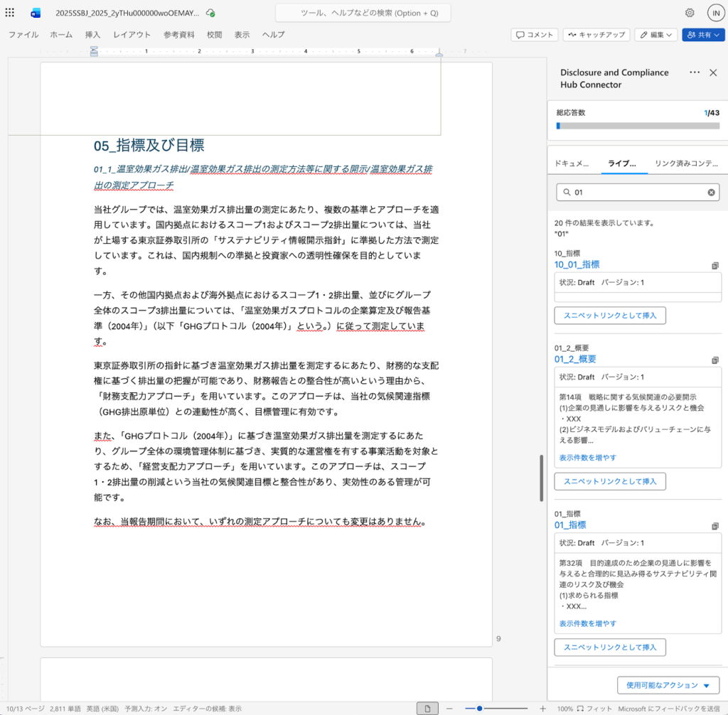Open the 使用可能なアクション dropdown

pos(667,685)
